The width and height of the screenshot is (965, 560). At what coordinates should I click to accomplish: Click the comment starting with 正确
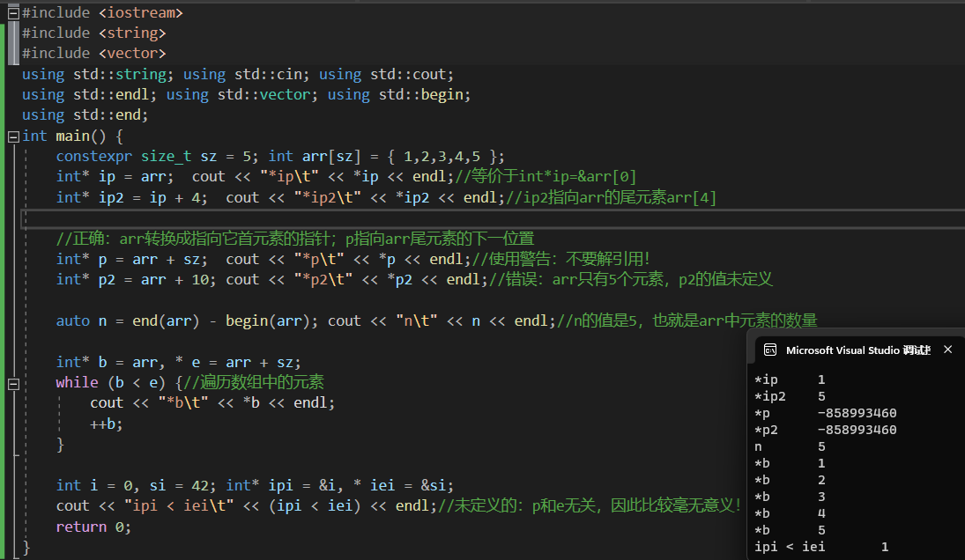click(x=295, y=239)
